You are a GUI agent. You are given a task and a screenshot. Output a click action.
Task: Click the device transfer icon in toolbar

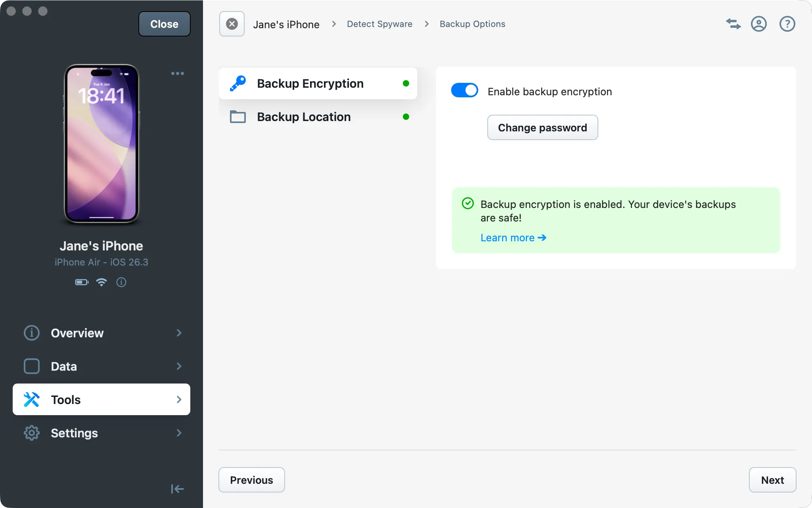click(x=733, y=24)
